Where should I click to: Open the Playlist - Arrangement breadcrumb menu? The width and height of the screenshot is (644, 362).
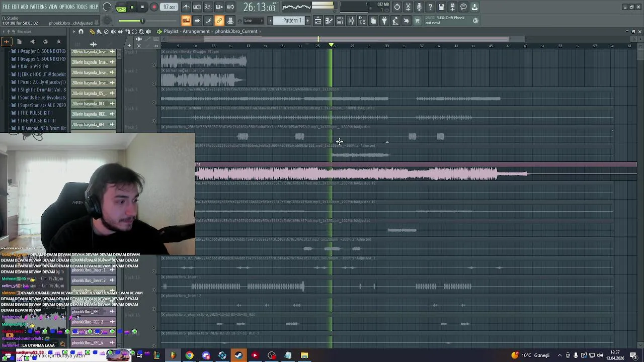[186, 31]
